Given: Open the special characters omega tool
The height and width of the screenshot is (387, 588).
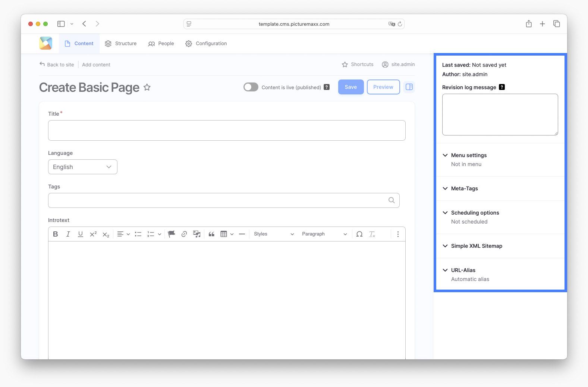Looking at the screenshot, I should [x=359, y=234].
